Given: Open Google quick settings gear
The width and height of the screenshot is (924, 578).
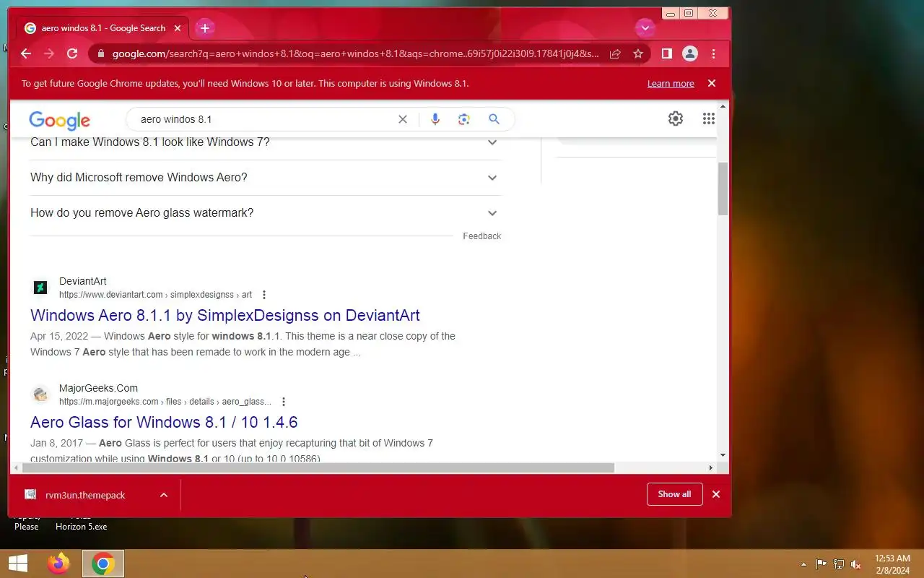Looking at the screenshot, I should coord(676,119).
